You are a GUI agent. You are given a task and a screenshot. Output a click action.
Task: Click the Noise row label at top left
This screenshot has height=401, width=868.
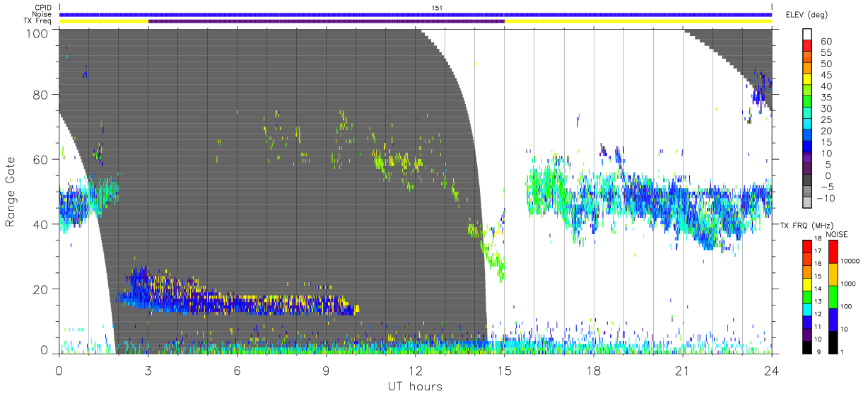click(x=42, y=14)
